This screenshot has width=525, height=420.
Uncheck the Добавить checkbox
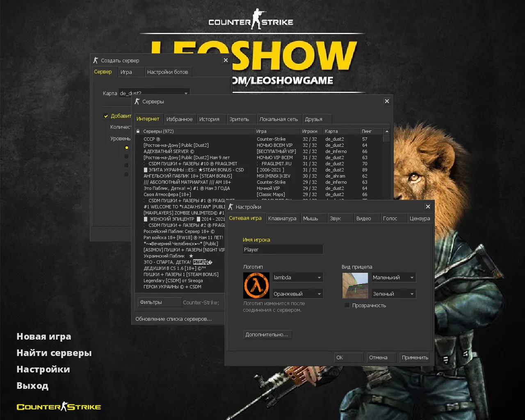click(x=106, y=116)
